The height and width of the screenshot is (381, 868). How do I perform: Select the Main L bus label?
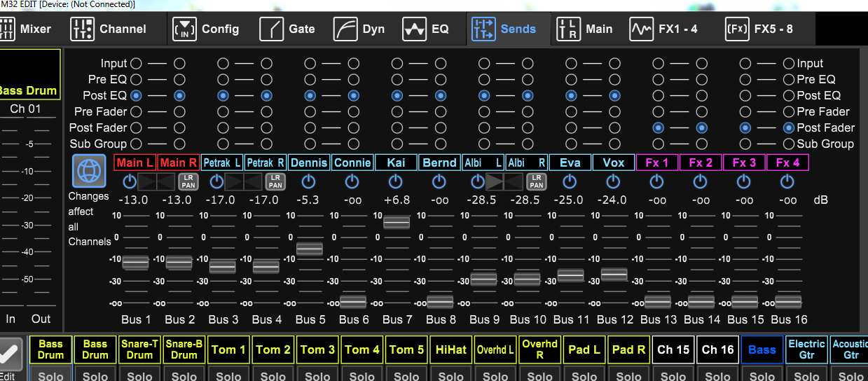135,162
